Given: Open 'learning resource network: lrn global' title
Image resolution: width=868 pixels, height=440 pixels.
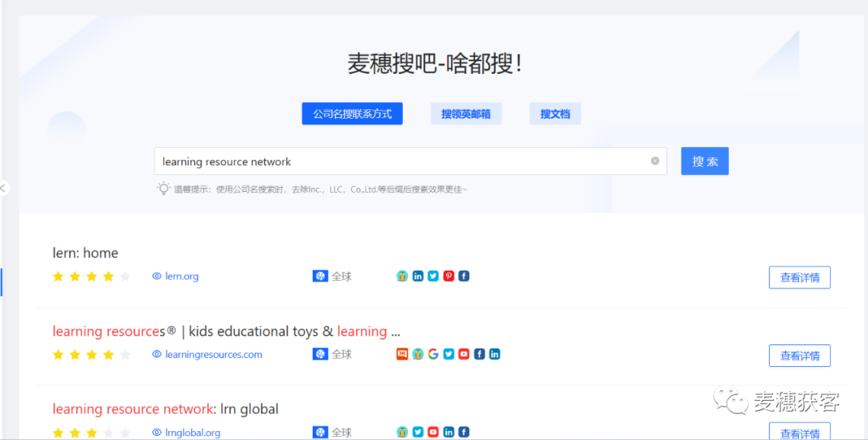Looking at the screenshot, I should coord(166,409).
